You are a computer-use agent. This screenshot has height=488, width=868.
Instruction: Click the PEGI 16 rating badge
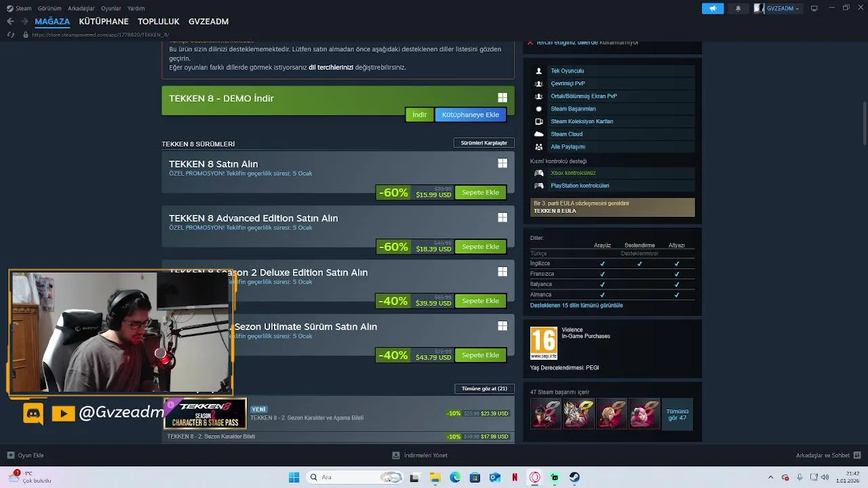(x=544, y=343)
